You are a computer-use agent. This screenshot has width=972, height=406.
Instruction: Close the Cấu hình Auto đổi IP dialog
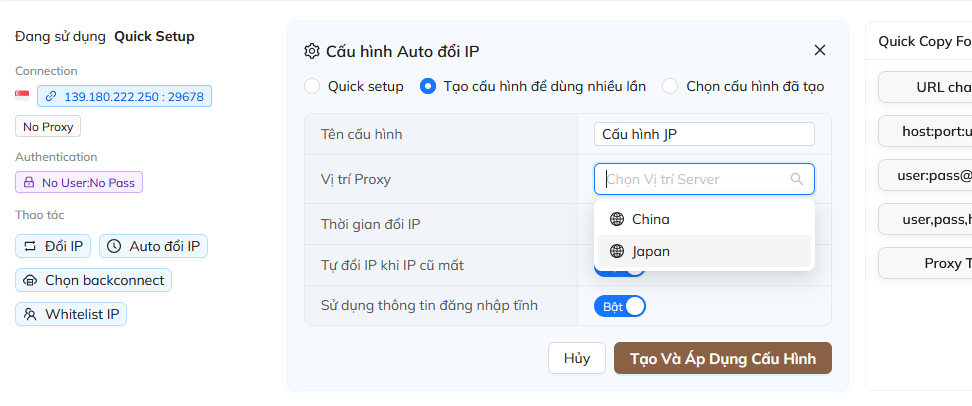820,50
